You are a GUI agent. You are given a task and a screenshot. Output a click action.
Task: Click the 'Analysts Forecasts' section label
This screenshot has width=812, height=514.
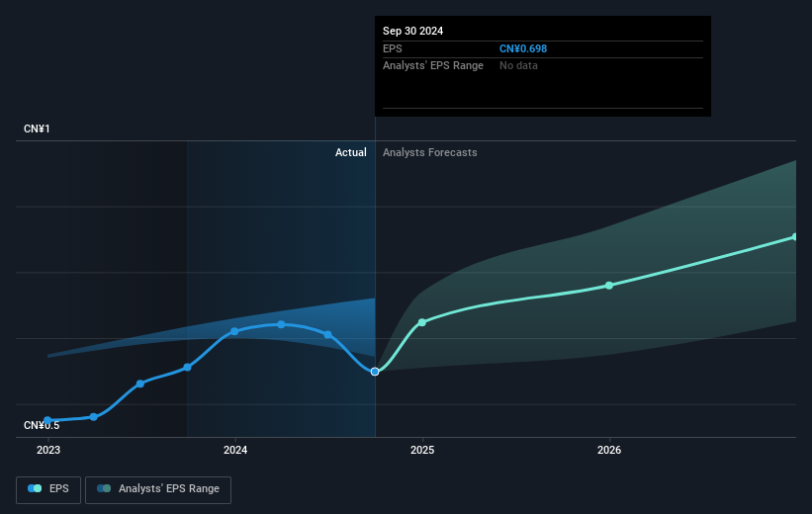coord(430,152)
